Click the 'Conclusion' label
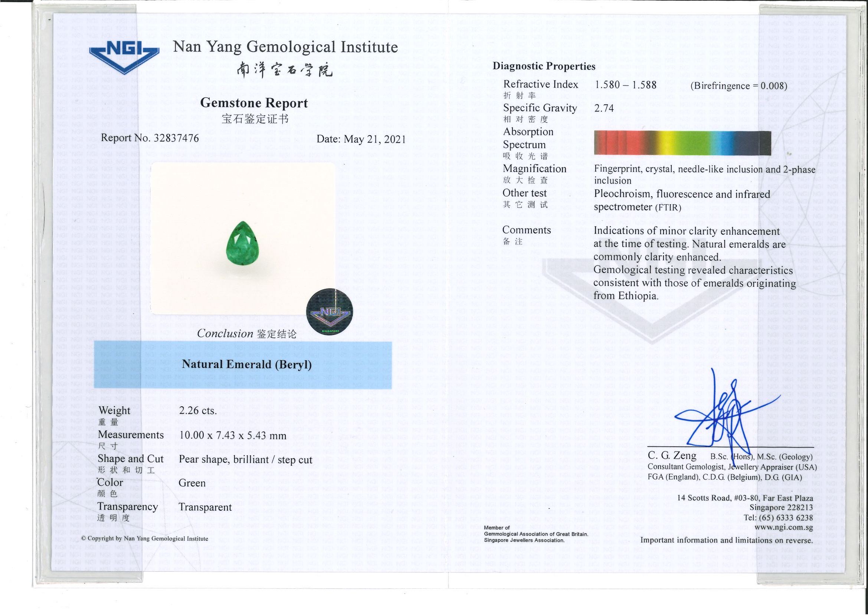Screen dimensions: 868x615 [x=225, y=333]
